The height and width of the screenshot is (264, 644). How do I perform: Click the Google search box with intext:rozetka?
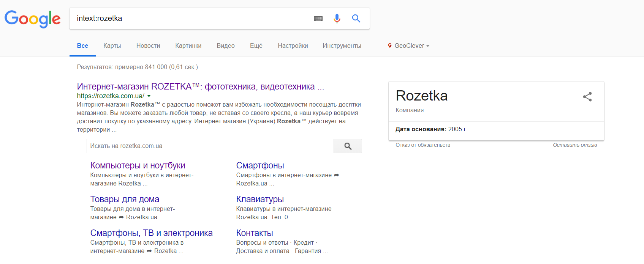190,18
